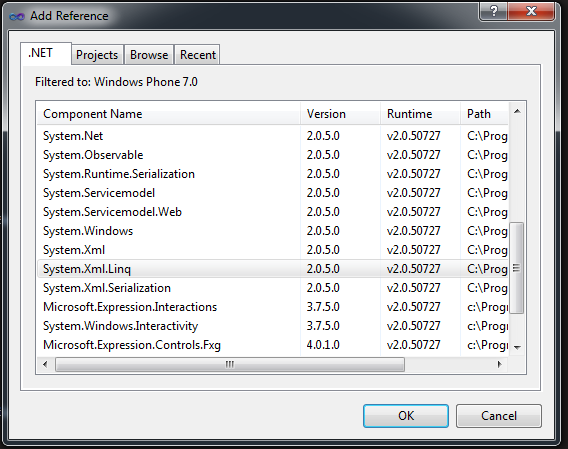
Task: Select the System.Servicemodel row
Action: pos(273,193)
